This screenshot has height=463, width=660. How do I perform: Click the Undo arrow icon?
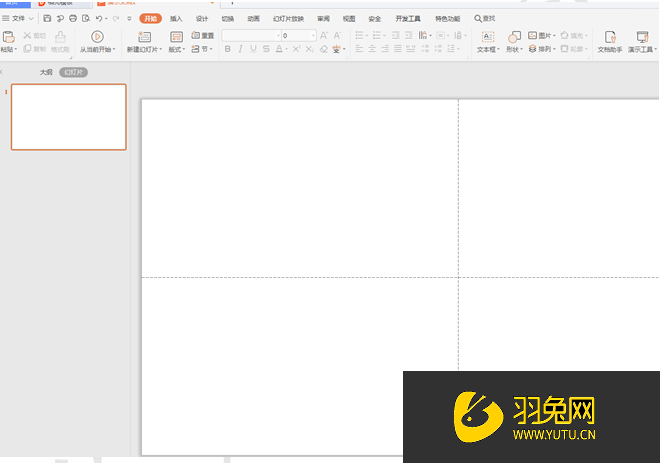tap(99, 19)
